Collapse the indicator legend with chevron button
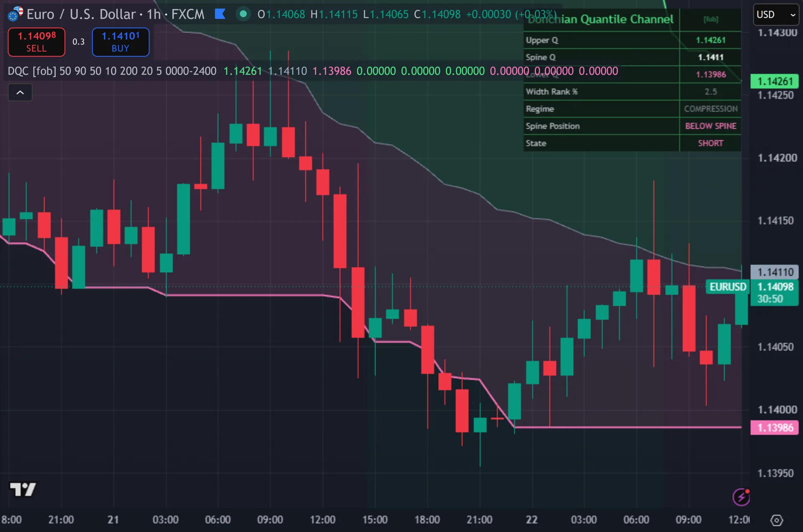This screenshot has width=803, height=532. (20, 92)
